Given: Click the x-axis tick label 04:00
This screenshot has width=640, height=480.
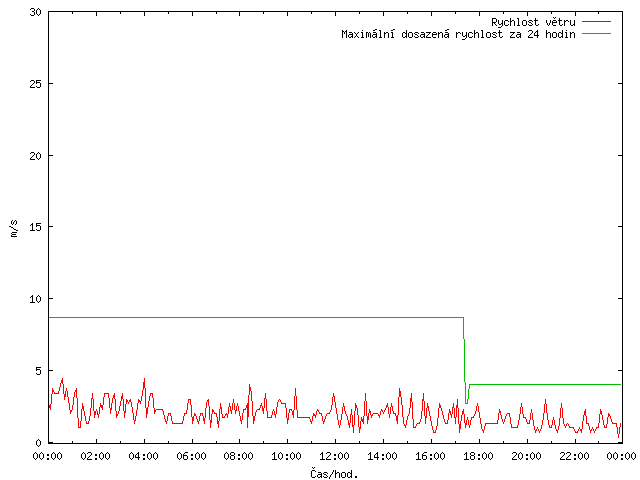Looking at the screenshot, I should click(143, 456).
